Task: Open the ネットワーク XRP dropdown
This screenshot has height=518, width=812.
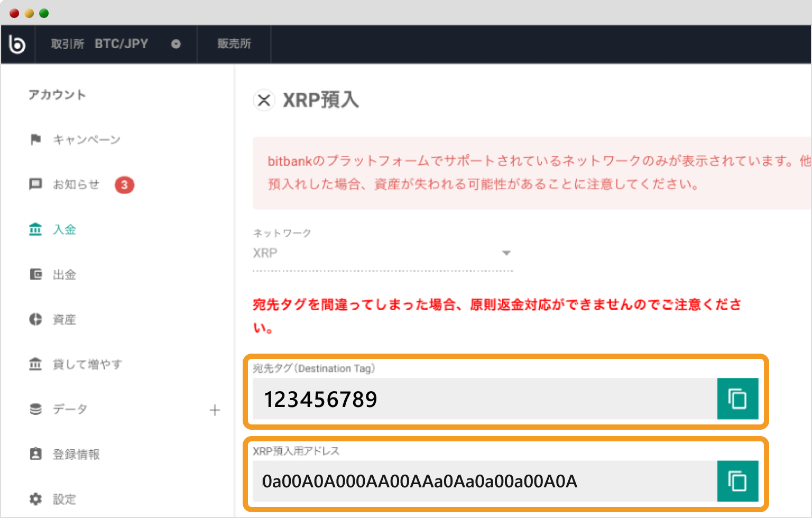Action: point(506,253)
